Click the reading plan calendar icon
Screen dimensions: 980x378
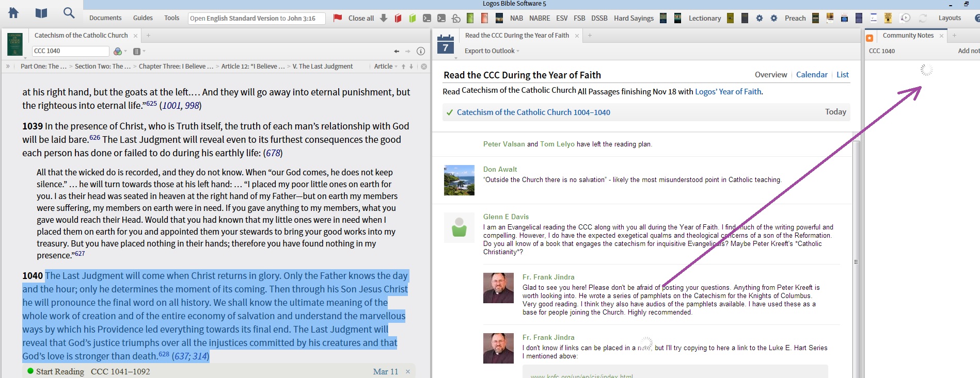click(446, 44)
